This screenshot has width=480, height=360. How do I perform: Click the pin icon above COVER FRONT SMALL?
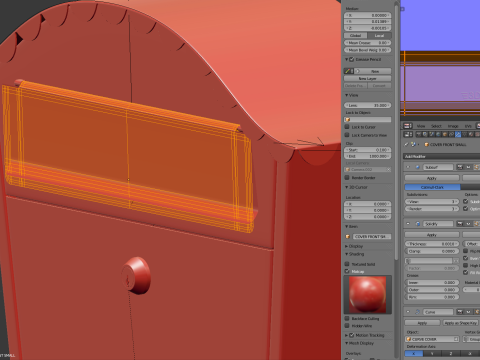click(x=406, y=144)
